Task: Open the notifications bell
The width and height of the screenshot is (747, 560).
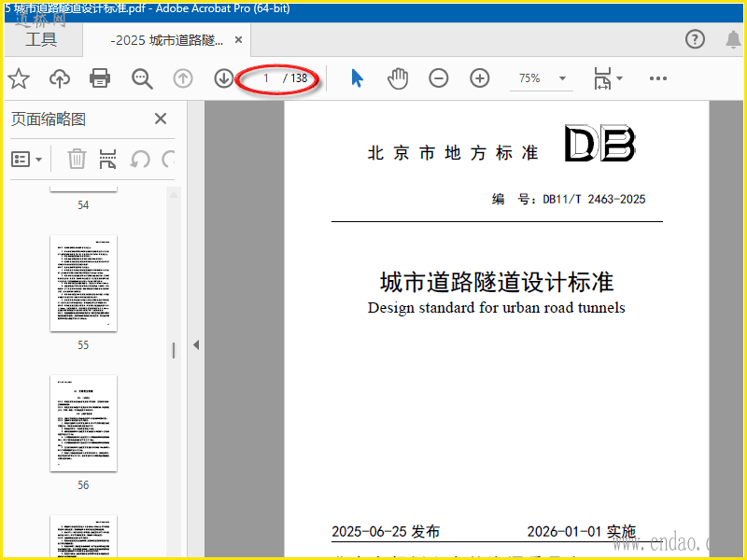Action: tap(733, 39)
